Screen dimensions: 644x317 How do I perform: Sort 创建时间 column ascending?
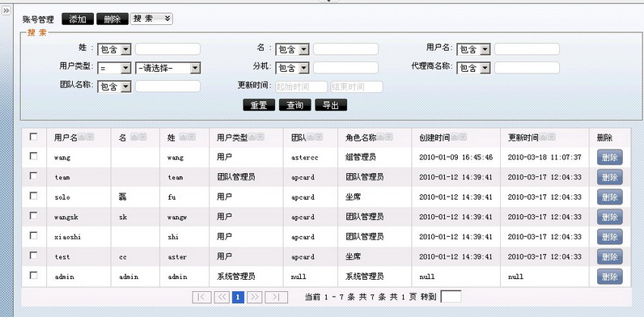(454, 137)
